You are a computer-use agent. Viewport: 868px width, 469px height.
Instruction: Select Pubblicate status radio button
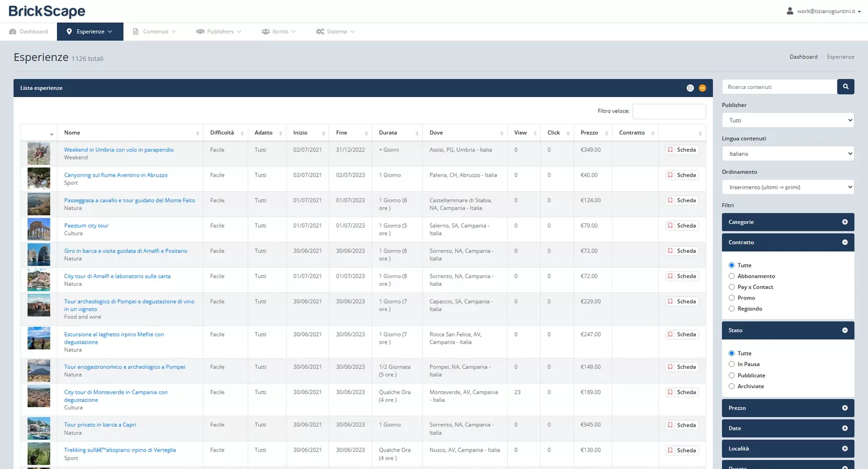(x=732, y=375)
